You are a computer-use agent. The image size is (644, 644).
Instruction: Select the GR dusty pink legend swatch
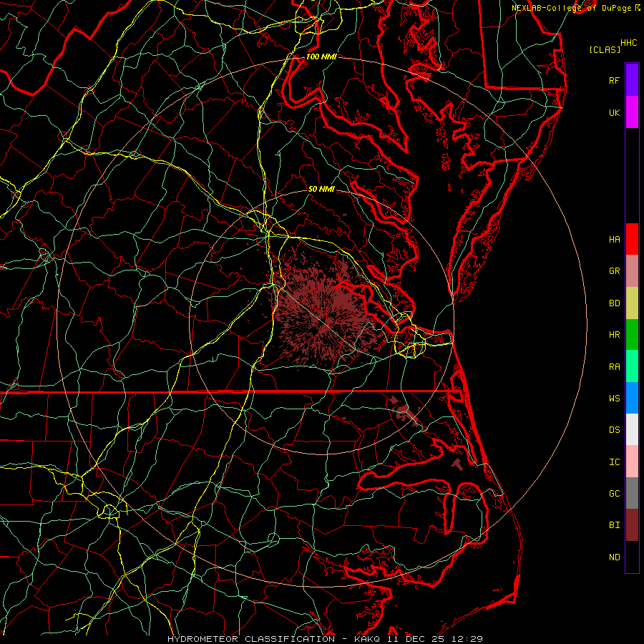tap(632, 271)
